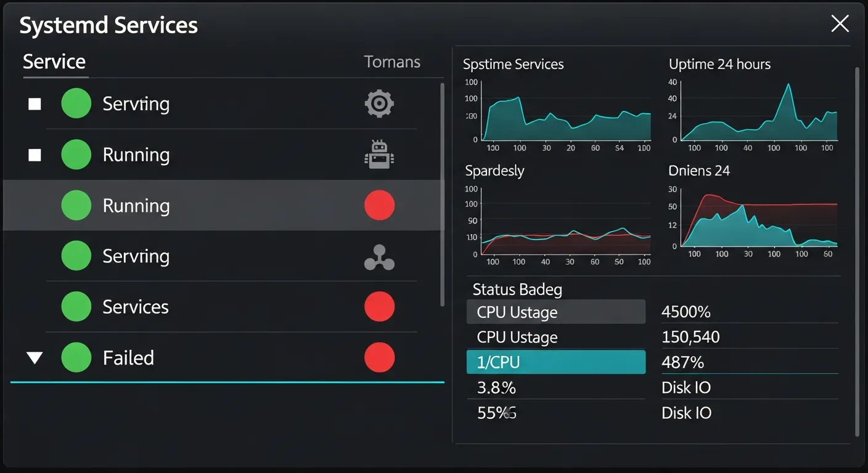Collapse the CPU Ustage row in Status Badeg
The height and width of the screenshot is (473, 868).
555,312
